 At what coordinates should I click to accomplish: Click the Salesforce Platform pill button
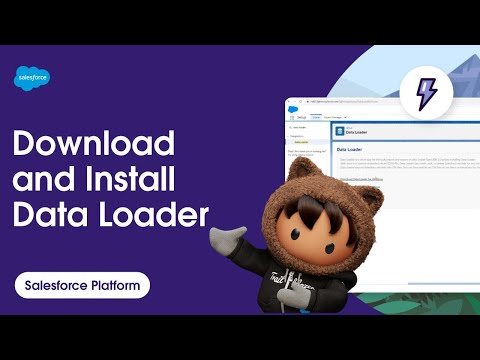82,285
